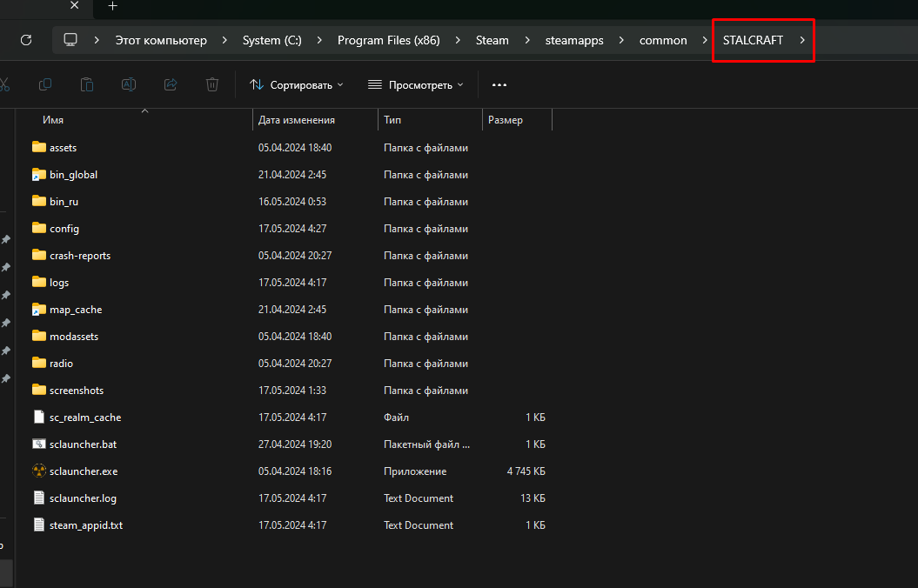The height and width of the screenshot is (588, 918).
Task: Select the assets folder icon
Action: [38, 147]
